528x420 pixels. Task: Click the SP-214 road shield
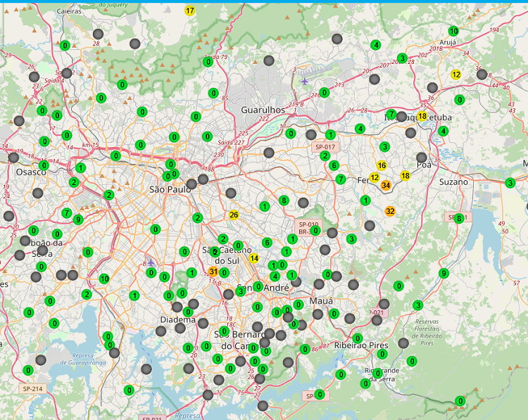tap(32, 388)
